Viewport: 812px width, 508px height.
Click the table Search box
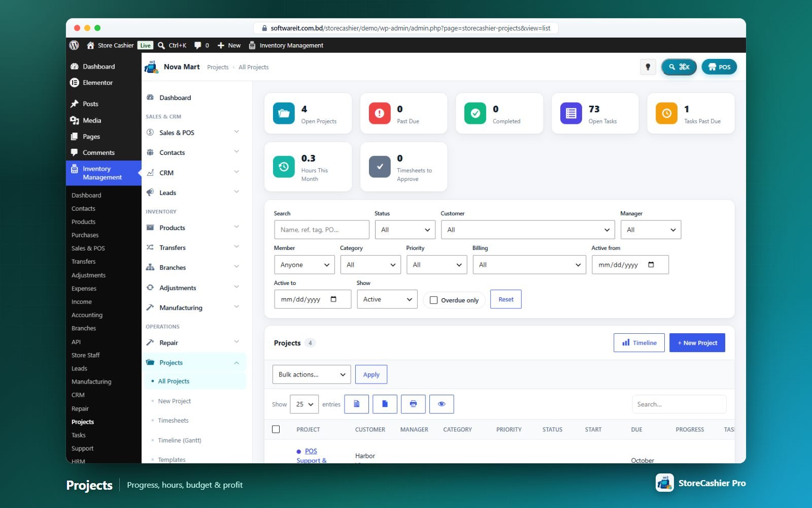pos(679,404)
